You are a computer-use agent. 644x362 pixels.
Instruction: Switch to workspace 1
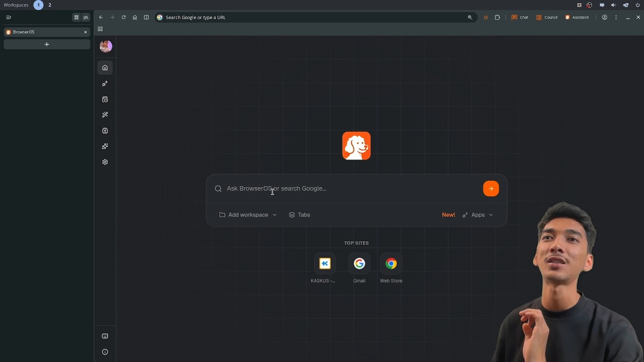[x=38, y=5]
